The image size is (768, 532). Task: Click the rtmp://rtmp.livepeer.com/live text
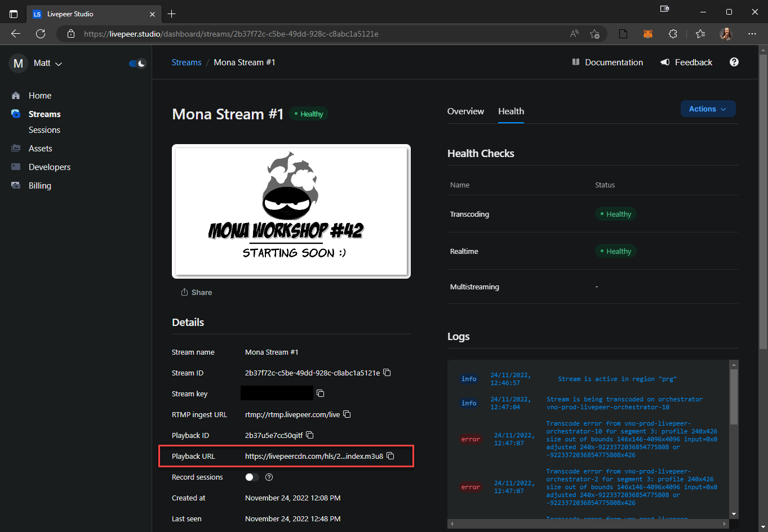click(x=292, y=414)
